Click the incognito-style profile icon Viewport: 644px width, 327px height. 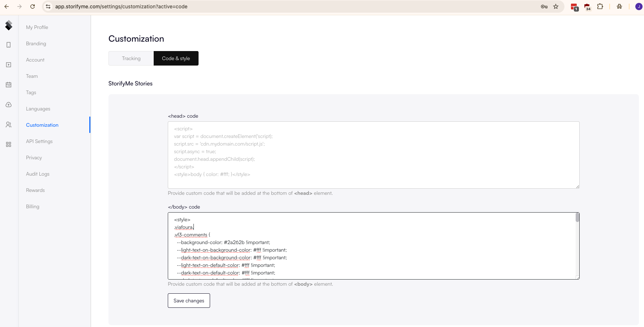click(x=619, y=7)
